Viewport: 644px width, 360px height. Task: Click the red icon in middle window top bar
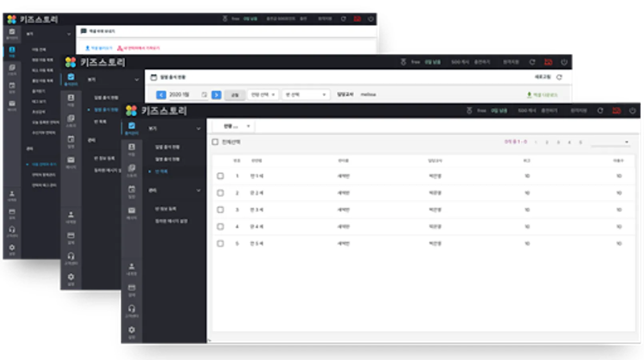click(x=548, y=62)
